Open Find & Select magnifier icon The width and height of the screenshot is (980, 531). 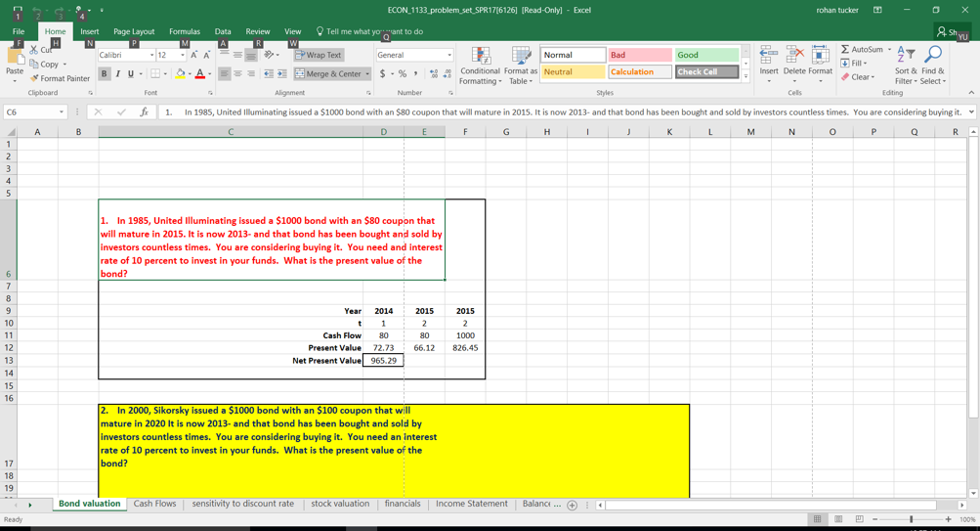click(933, 55)
